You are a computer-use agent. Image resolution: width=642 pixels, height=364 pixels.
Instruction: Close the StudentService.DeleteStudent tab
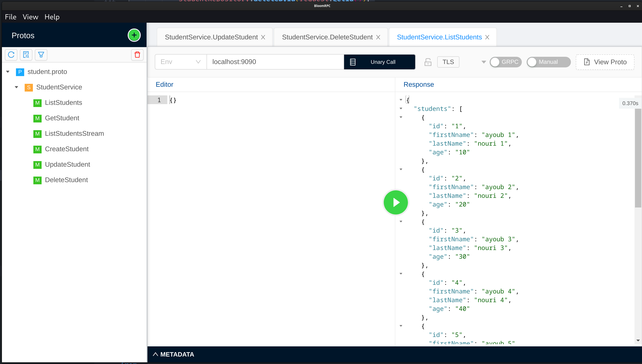[378, 37]
